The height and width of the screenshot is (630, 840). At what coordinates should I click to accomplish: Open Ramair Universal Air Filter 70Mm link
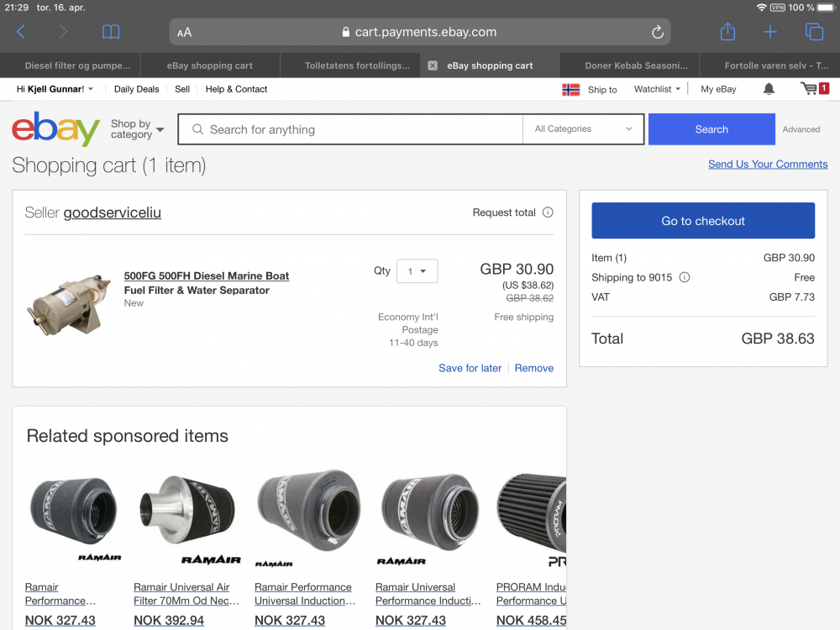(186, 594)
